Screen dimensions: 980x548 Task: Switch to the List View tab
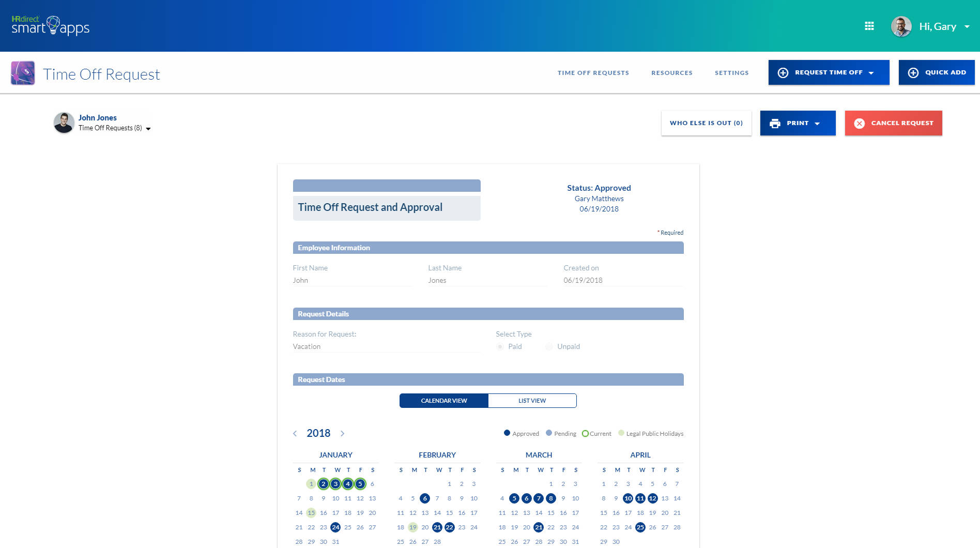532,400
